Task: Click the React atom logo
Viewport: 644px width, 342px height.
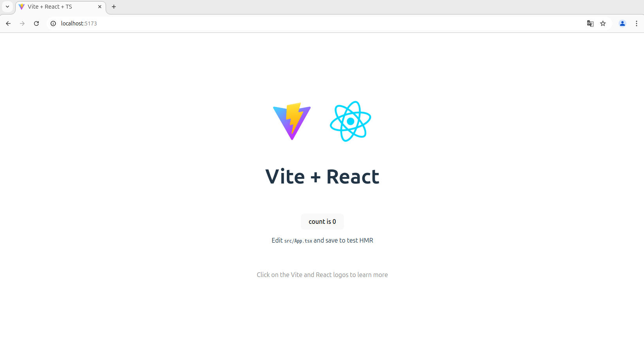Action: point(350,121)
